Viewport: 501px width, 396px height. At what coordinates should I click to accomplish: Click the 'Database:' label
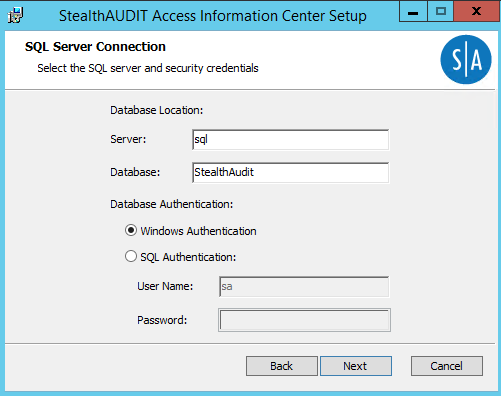point(135,172)
